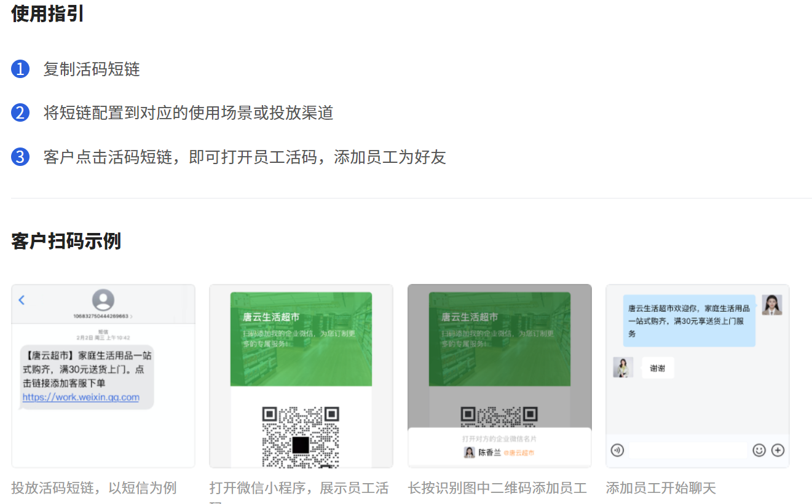Click the 打开对方的企业微信名片 text
The height and width of the screenshot is (504, 812).
[x=499, y=439]
